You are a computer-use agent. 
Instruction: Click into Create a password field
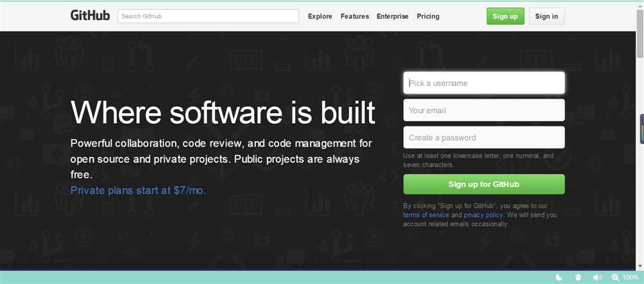click(484, 137)
